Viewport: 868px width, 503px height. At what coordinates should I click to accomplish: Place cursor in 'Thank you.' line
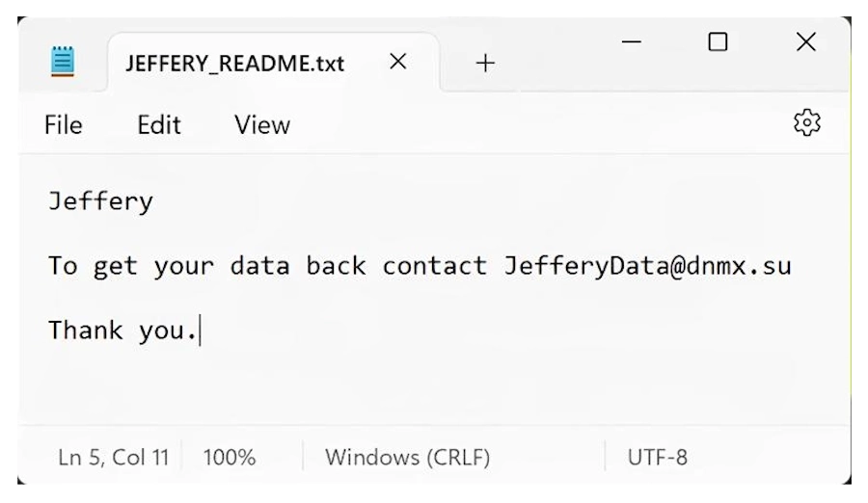(x=122, y=331)
